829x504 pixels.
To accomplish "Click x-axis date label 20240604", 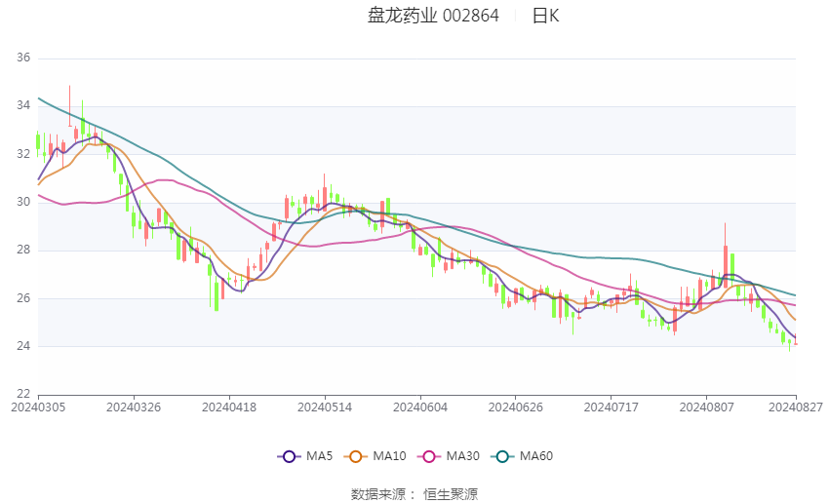I will pyautogui.click(x=420, y=407).
